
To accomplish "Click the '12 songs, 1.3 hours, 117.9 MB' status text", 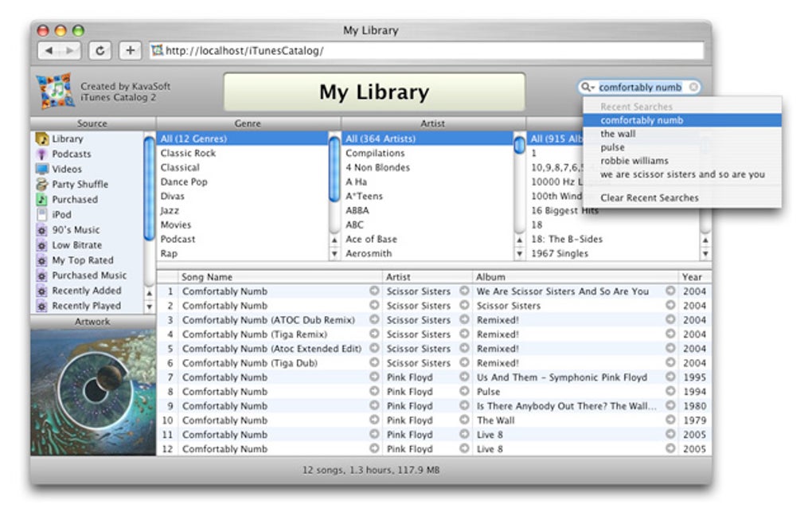I will tap(371, 471).
